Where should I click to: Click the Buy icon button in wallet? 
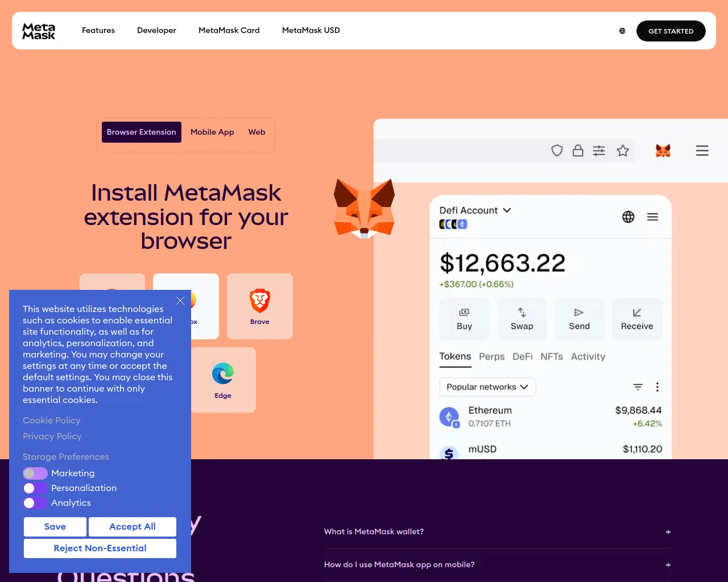click(465, 319)
